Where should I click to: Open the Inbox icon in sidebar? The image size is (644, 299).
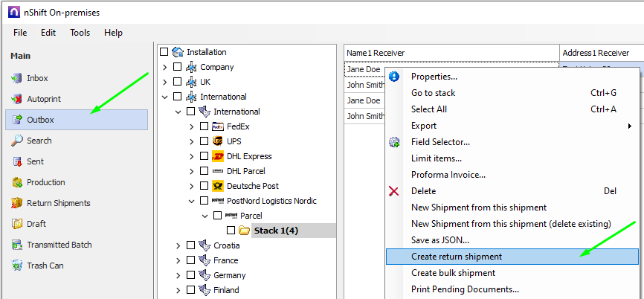pos(16,78)
